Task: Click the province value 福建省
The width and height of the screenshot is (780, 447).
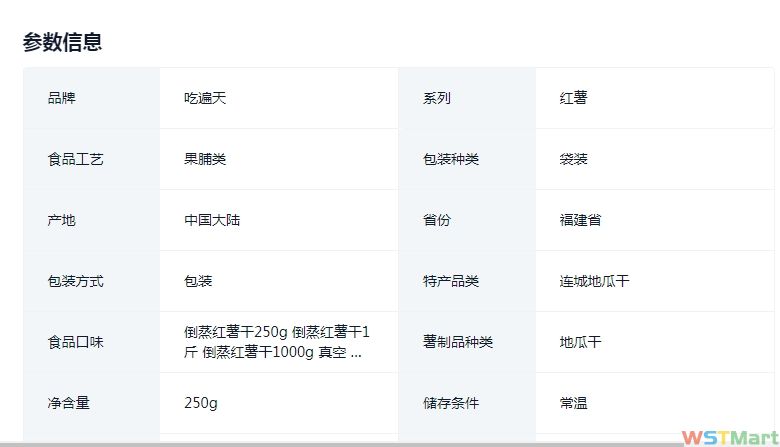Action: (580, 220)
